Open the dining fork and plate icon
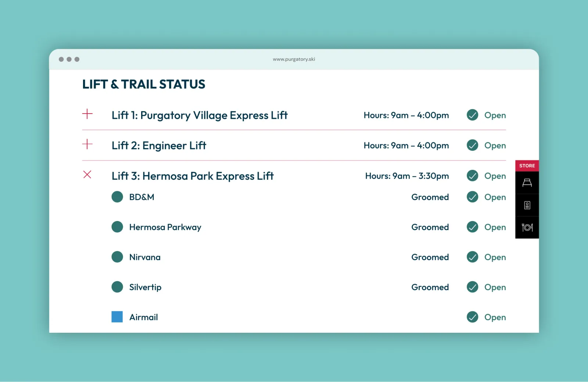Screen dimensions: 588x382 click(527, 228)
